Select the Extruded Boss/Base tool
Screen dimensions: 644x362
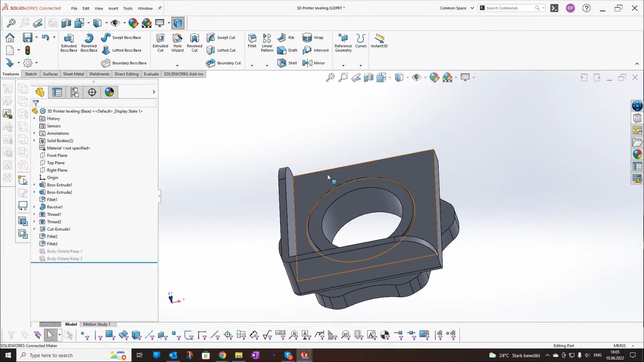(x=68, y=43)
